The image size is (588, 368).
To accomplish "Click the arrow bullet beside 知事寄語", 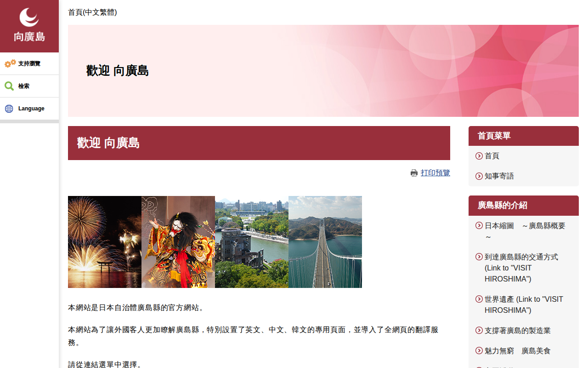I will (x=479, y=176).
